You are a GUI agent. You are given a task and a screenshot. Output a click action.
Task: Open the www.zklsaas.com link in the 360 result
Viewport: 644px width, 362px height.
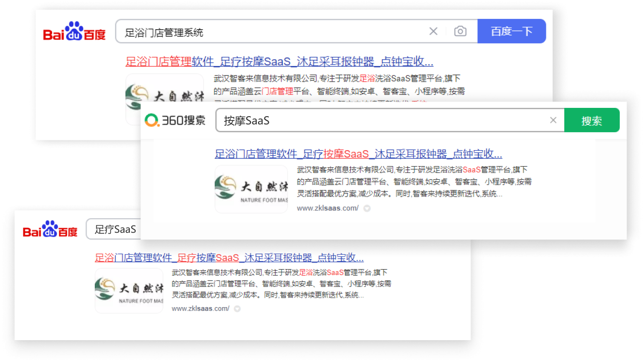pos(328,208)
